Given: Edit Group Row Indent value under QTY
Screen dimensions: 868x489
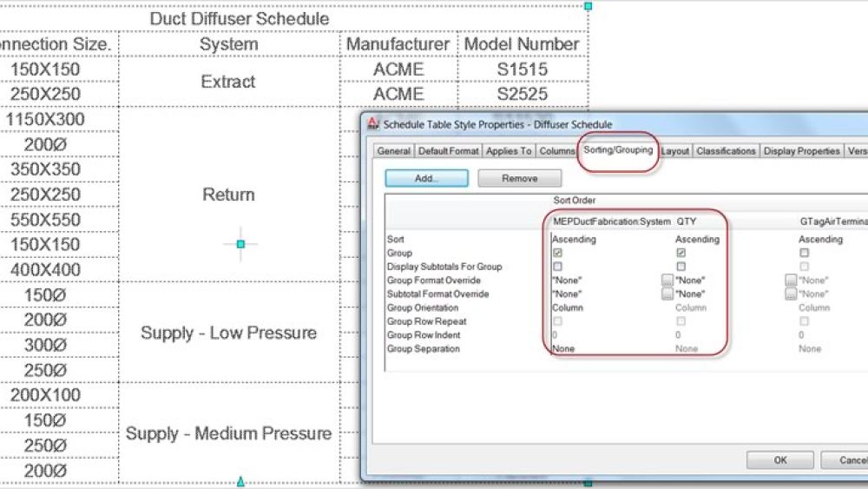Looking at the screenshot, I should [x=678, y=335].
